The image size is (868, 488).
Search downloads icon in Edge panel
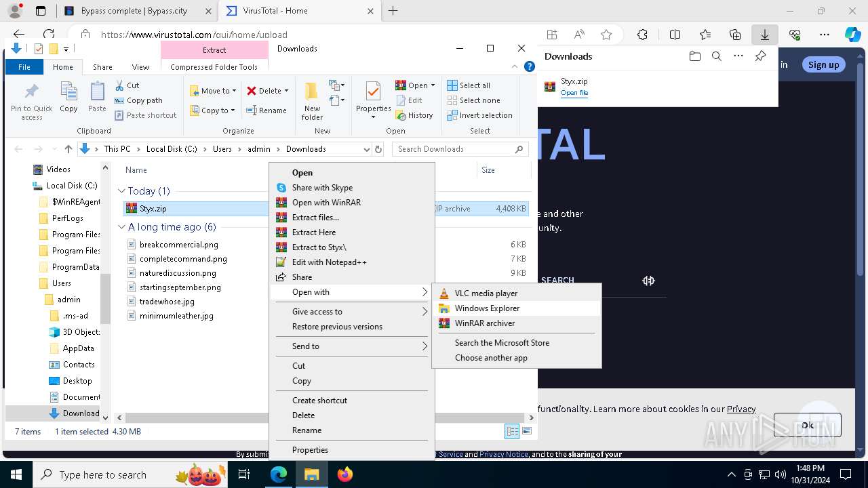coord(716,57)
